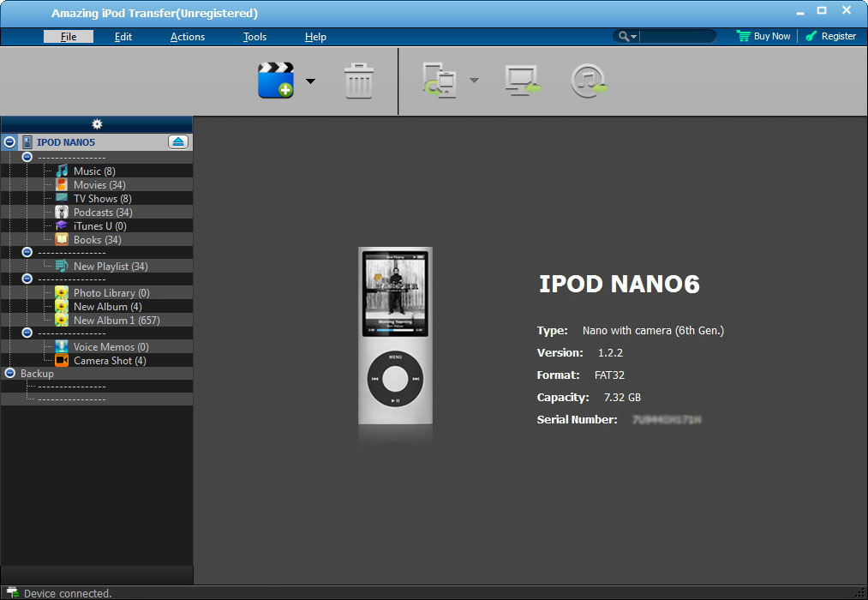Click the TV Shows icon
The width and height of the screenshot is (868, 600).
point(62,198)
